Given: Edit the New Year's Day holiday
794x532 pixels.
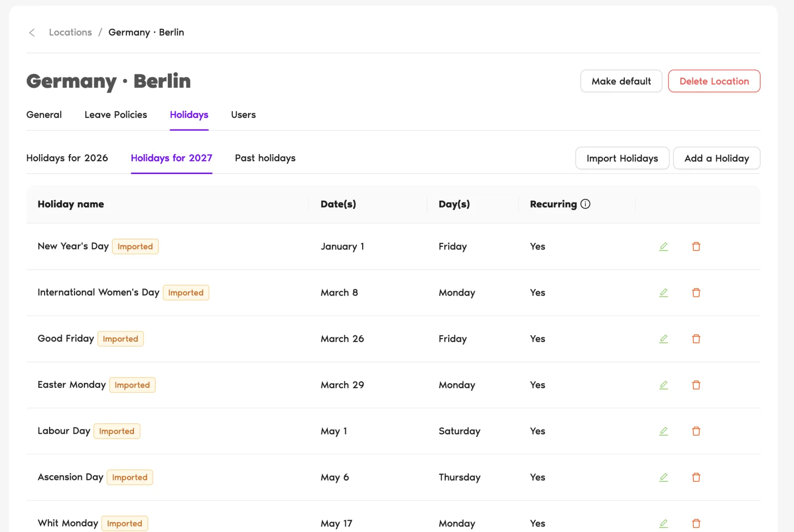Looking at the screenshot, I should pos(663,246).
